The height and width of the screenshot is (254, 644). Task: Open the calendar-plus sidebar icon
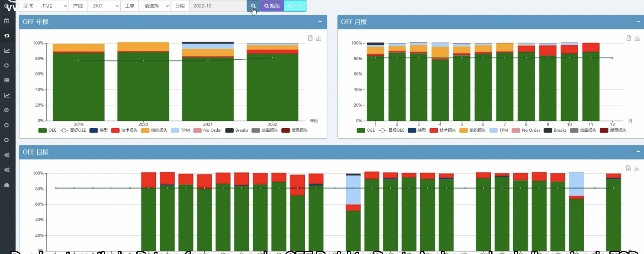point(6,21)
